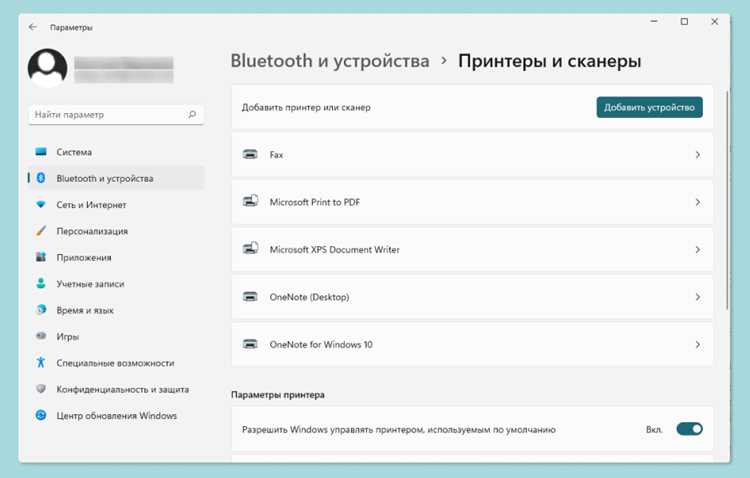Click the Добавить устройство button
The height and width of the screenshot is (478, 750).
pos(649,107)
